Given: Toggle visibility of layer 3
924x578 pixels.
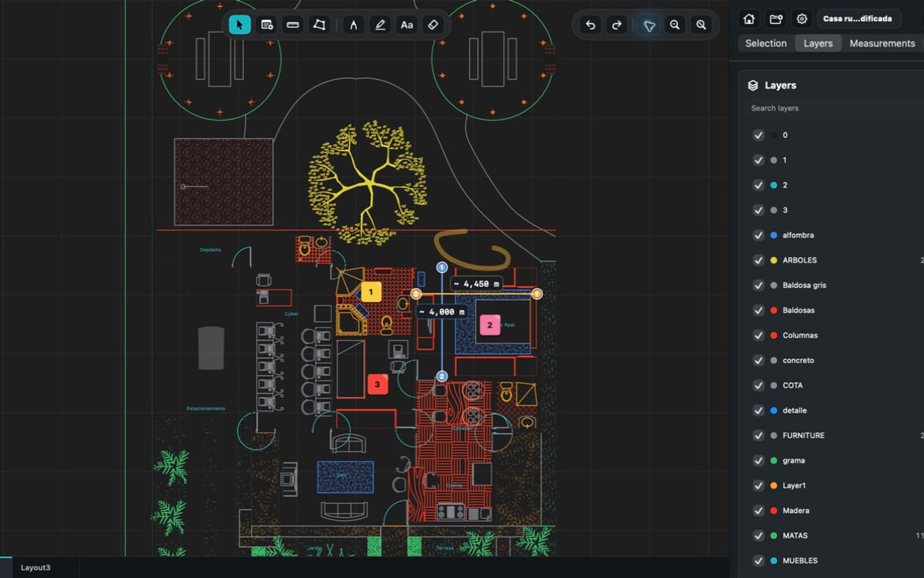Looking at the screenshot, I should pos(758,210).
